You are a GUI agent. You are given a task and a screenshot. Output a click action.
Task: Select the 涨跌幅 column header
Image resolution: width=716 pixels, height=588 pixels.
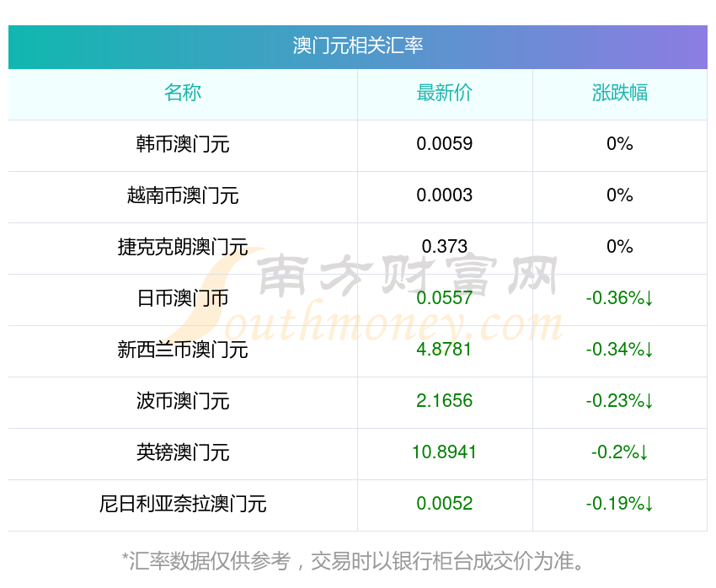click(x=620, y=93)
